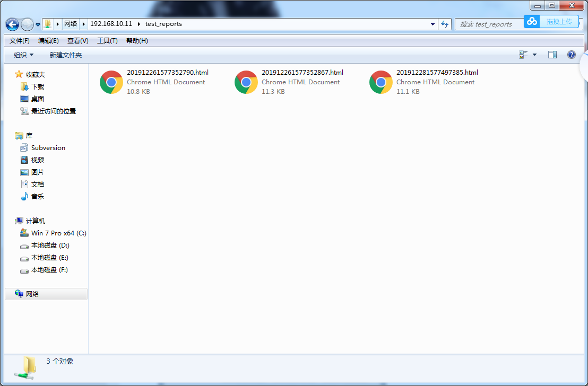Image resolution: width=588 pixels, height=386 pixels.
Task: Click the 拖拽上传 cloud upload button
Action: click(559, 22)
